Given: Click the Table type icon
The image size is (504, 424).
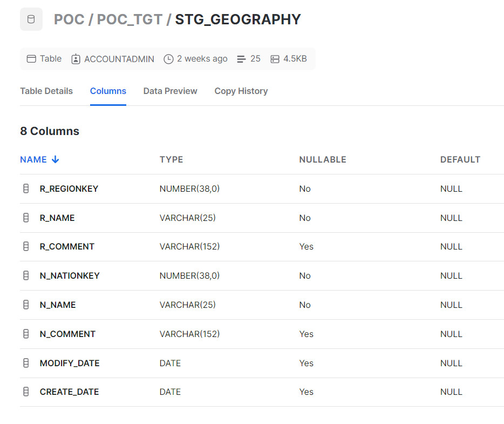Looking at the screenshot, I should [31, 59].
